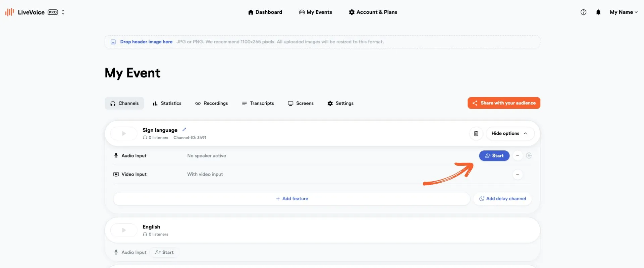Click Add feature
This screenshot has width=644, height=268.
click(x=292, y=199)
